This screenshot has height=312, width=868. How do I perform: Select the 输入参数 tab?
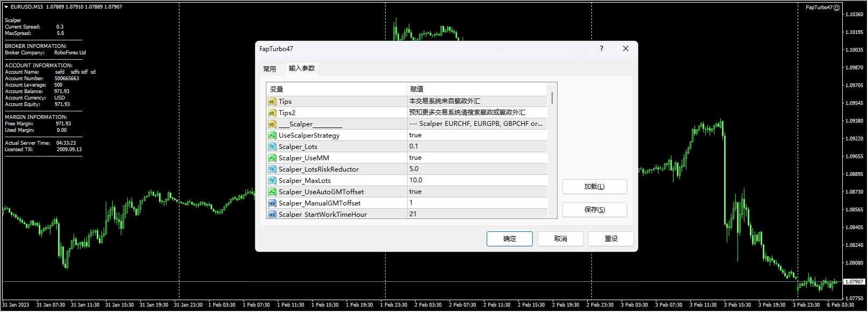(x=302, y=68)
